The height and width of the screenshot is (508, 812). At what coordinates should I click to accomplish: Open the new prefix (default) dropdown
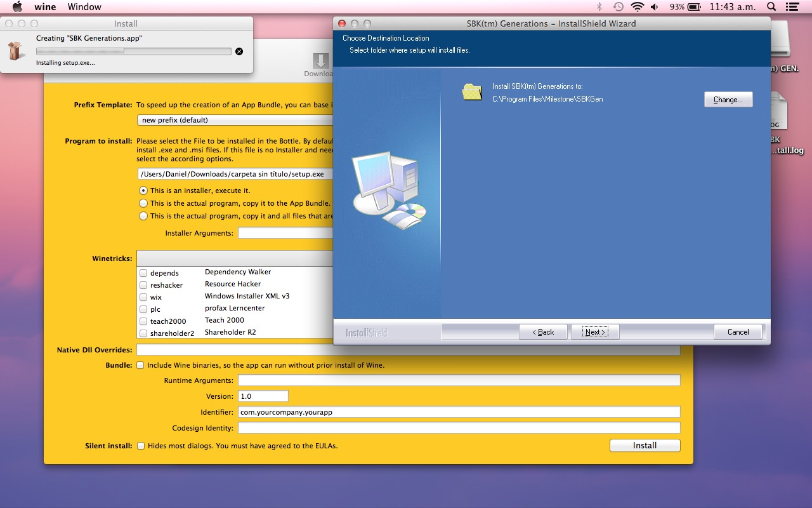[x=235, y=120]
